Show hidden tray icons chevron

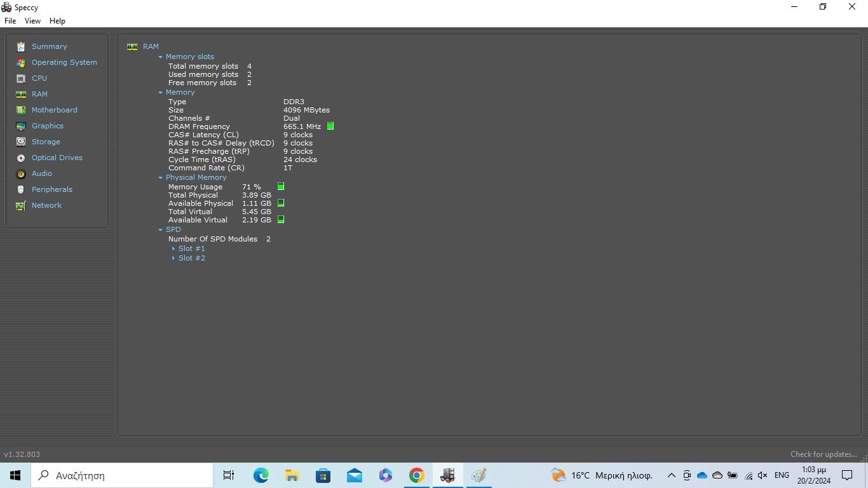(x=672, y=475)
